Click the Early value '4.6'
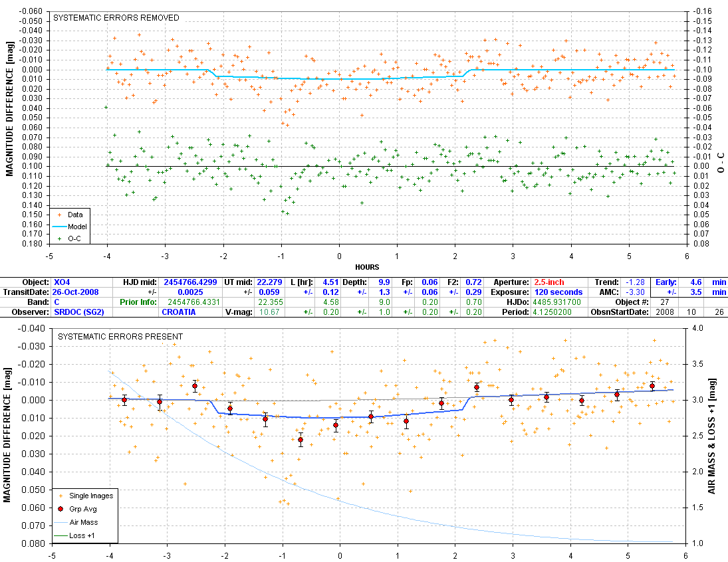This screenshot has height=562, width=728. point(695,282)
